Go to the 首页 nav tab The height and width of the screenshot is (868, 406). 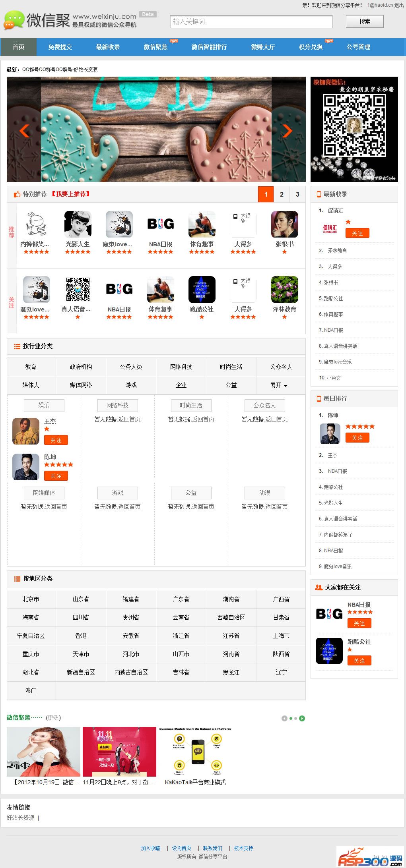(x=18, y=47)
